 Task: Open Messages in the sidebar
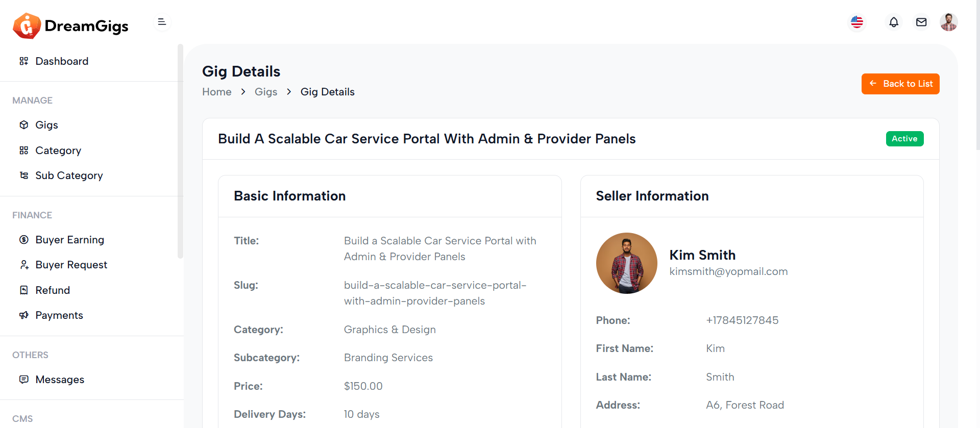pyautogui.click(x=60, y=380)
